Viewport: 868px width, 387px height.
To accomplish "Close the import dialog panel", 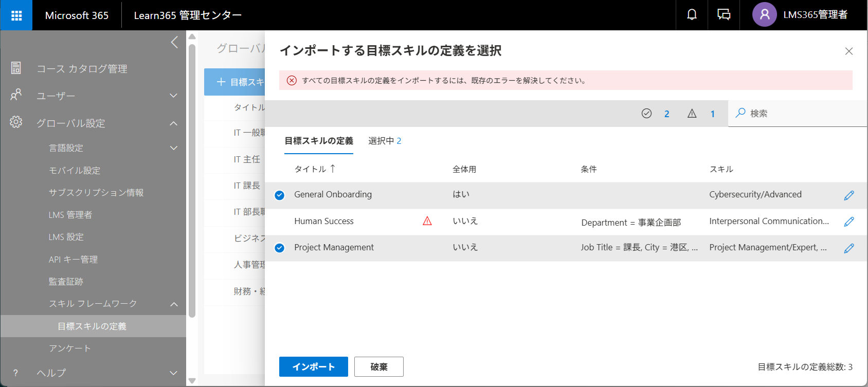I will 849,51.
